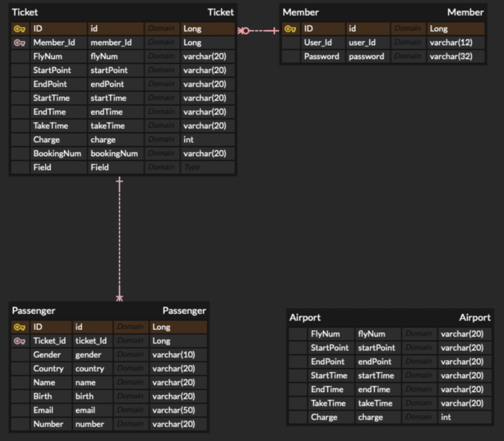Click the Airport table title
Viewport: 504px width, 441px height.
click(x=305, y=318)
